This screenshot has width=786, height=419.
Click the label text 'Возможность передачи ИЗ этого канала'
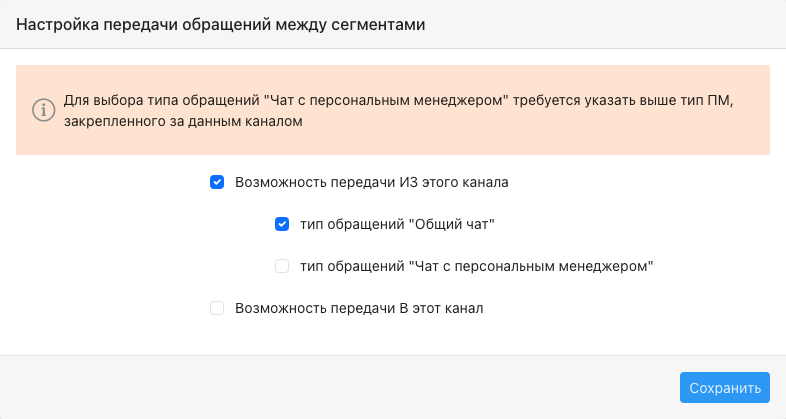371,182
